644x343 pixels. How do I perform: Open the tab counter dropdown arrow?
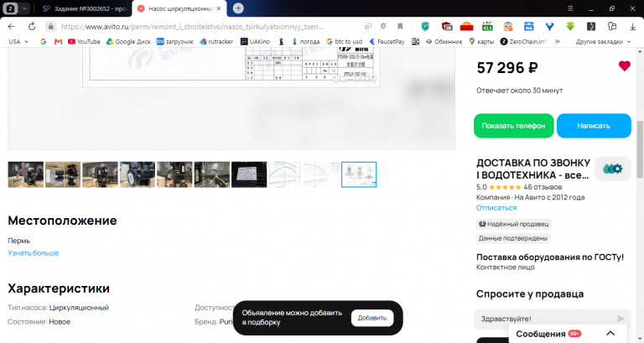[24, 8]
